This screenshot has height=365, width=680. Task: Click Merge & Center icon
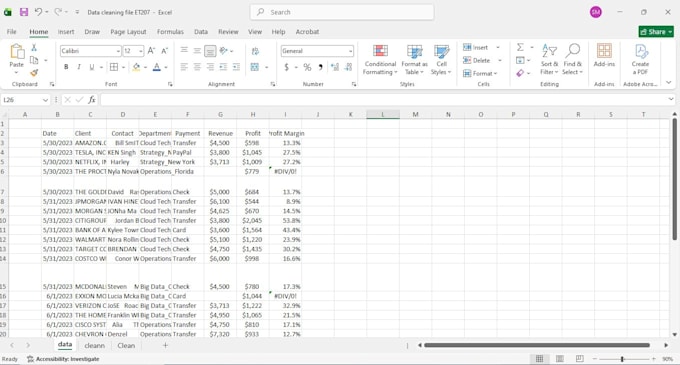[x=255, y=67]
